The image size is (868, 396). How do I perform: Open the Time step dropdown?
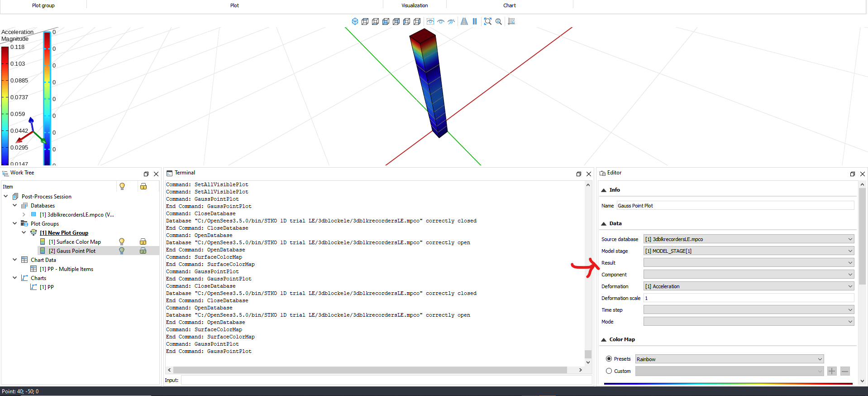749,310
